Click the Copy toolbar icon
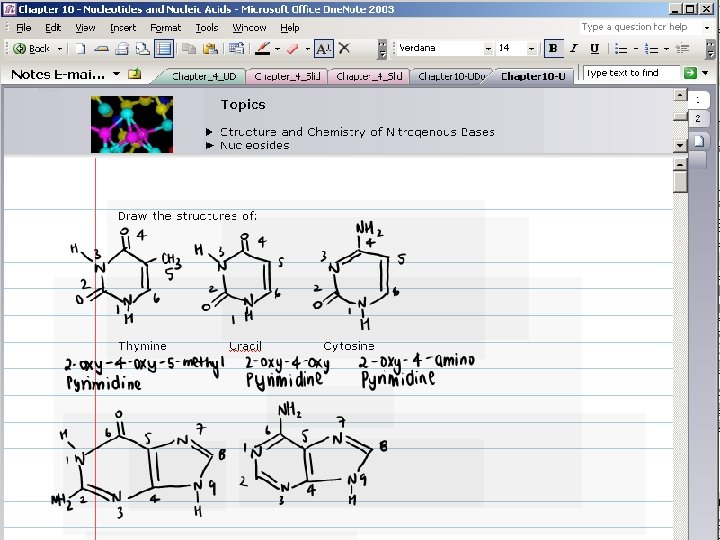720x540 pixels. click(189, 49)
